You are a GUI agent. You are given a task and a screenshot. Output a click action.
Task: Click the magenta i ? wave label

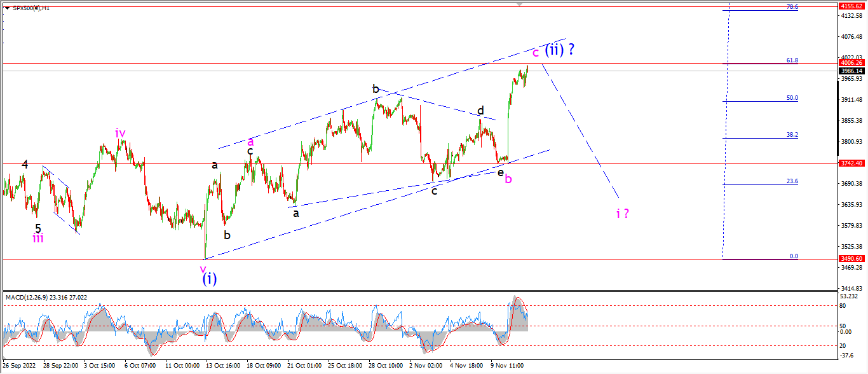(623, 213)
